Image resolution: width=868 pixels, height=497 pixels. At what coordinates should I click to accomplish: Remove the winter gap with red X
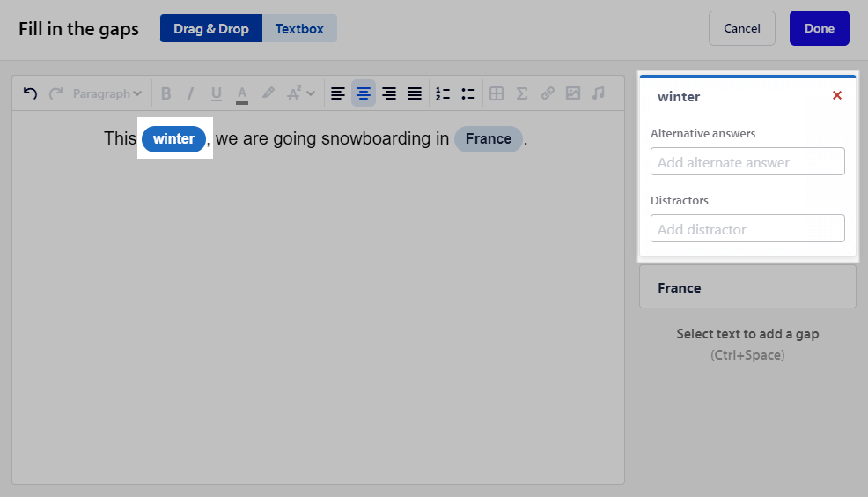[837, 95]
